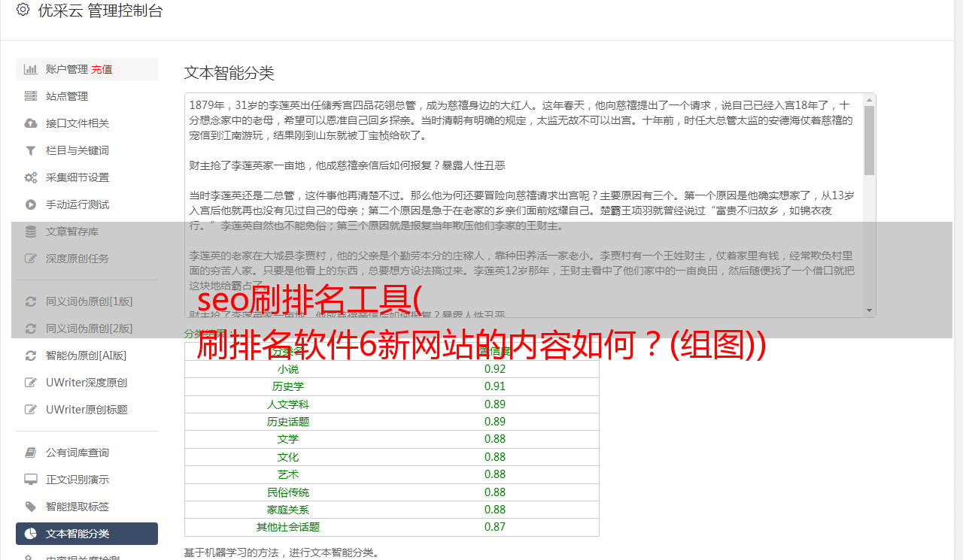Click the edit icon for UWriter原创标题
963x560 pixels.
(31, 410)
